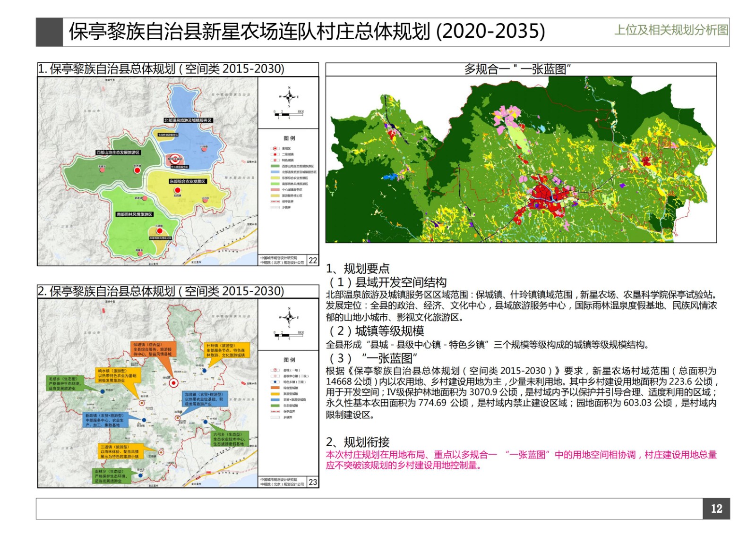
Task: Click the 南部雨林风情旅游区 map label
Action: (x=135, y=214)
